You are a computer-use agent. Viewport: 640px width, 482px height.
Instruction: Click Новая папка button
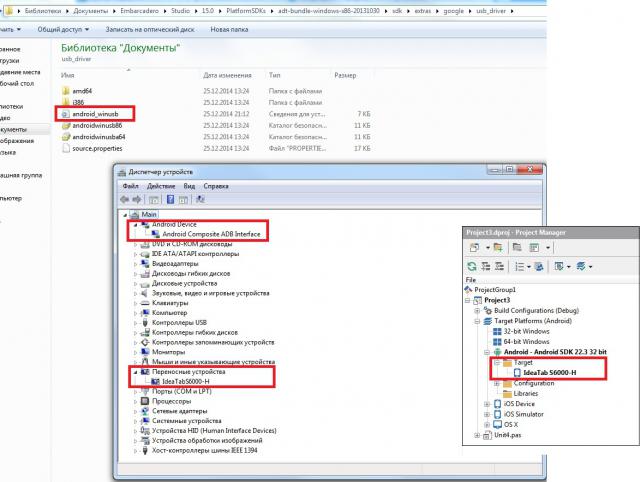(229, 29)
